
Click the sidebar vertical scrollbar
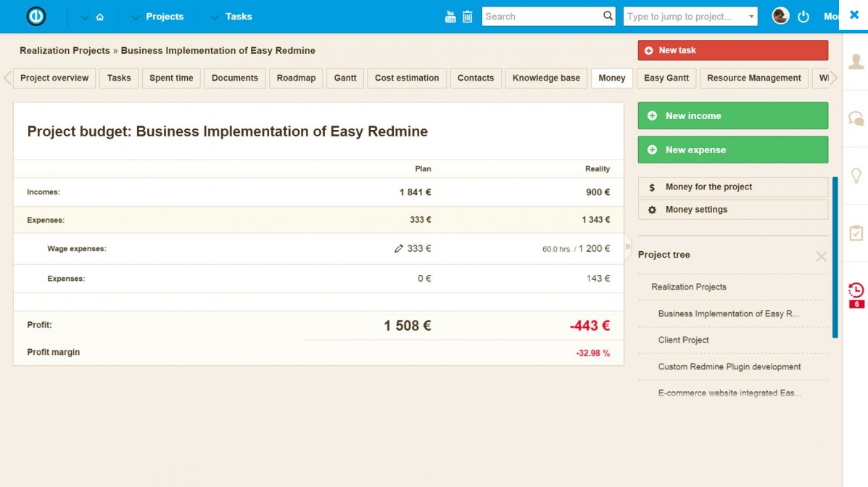point(835,258)
